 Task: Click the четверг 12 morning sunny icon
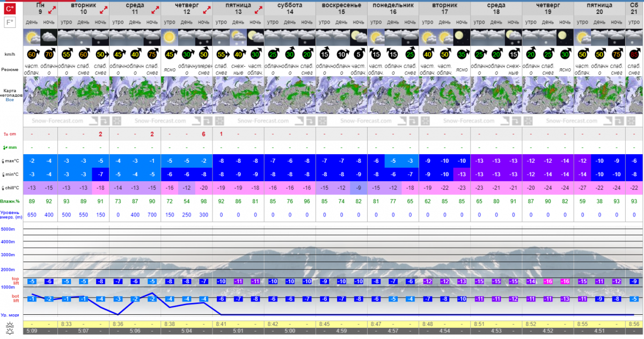(170, 37)
